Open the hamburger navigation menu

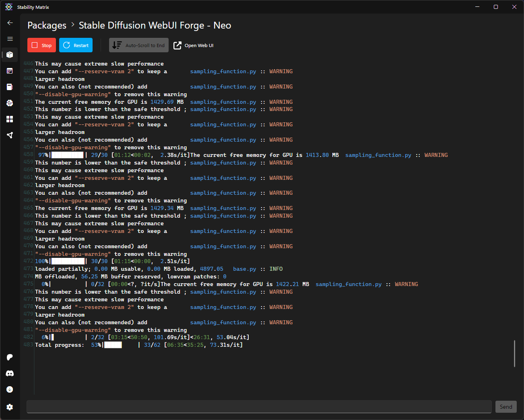[x=10, y=39]
